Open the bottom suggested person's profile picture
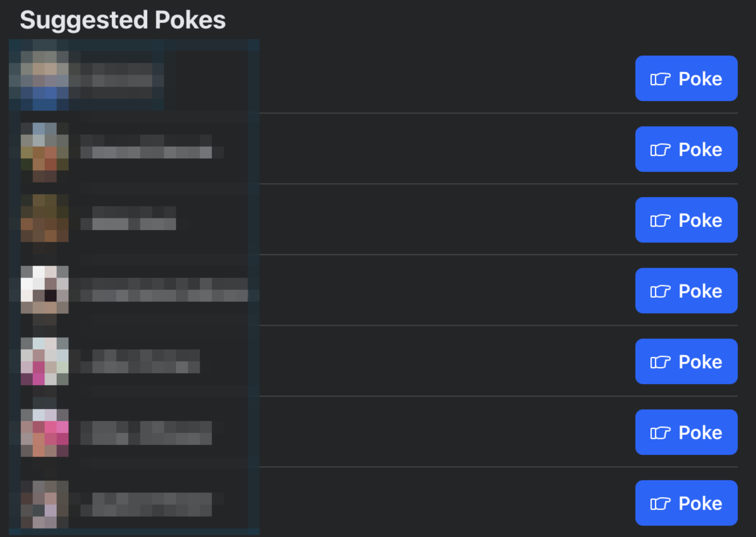Image resolution: width=756 pixels, height=537 pixels. [x=45, y=503]
